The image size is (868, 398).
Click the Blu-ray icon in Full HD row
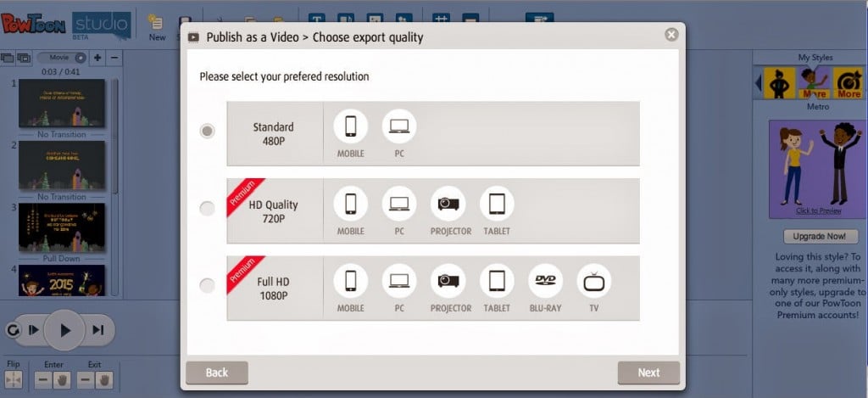(545, 281)
